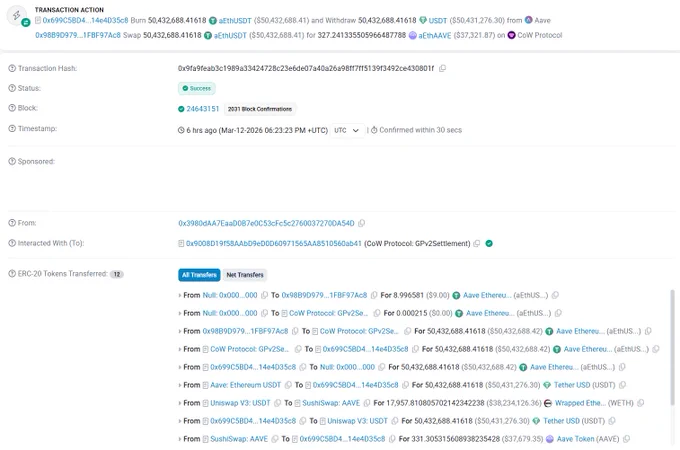Copy the Null address in the 0.000215 transfer row
680x450 pixels.
click(x=264, y=313)
